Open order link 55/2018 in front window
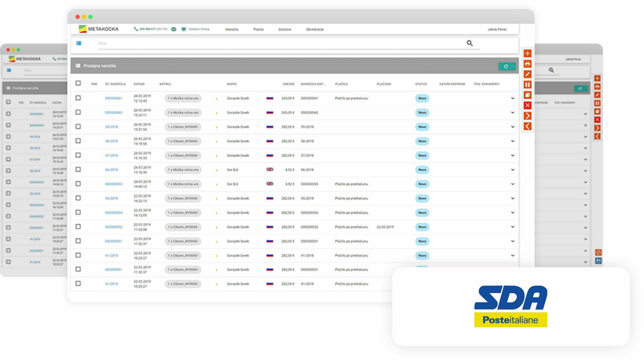The image size is (644, 360). coord(111,198)
